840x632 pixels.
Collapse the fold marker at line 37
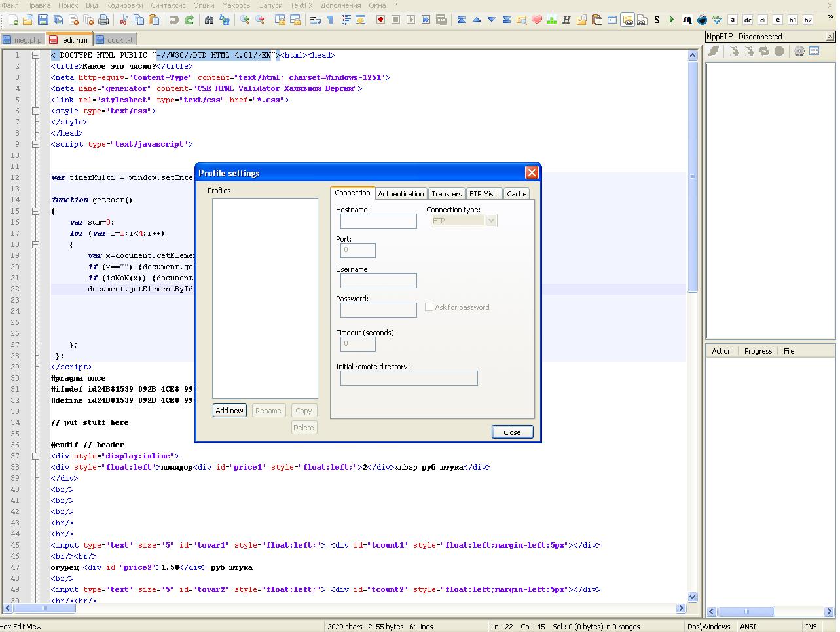tap(36, 456)
